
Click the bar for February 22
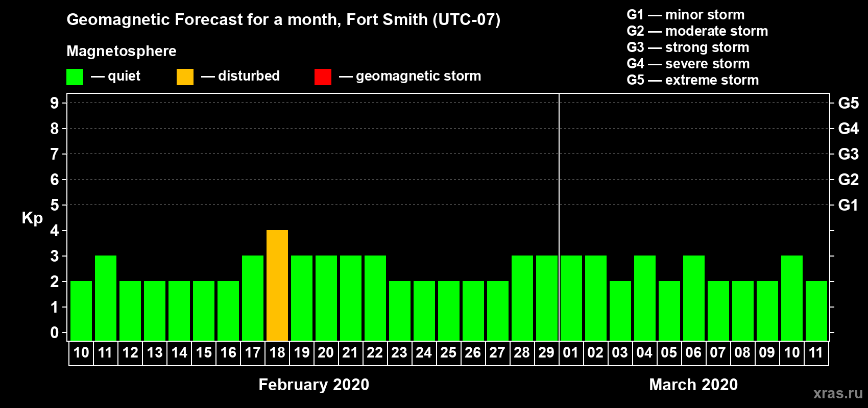coord(375,298)
